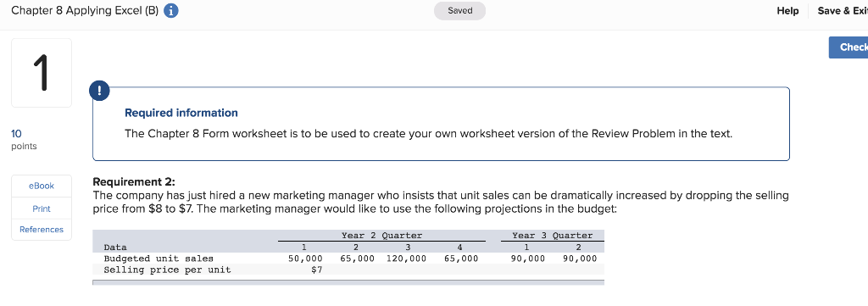The image size is (868, 306).
Task: Select question number 1 box
Action: pos(42,73)
